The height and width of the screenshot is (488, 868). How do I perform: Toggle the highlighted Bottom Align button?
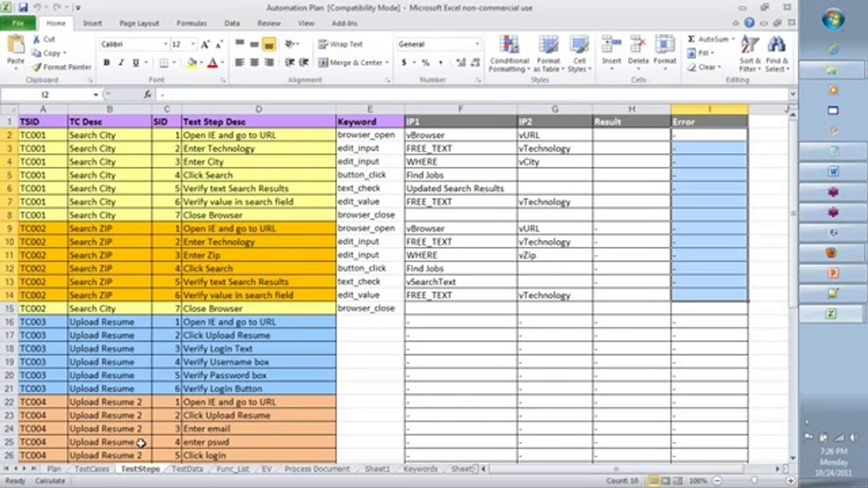[x=269, y=44]
